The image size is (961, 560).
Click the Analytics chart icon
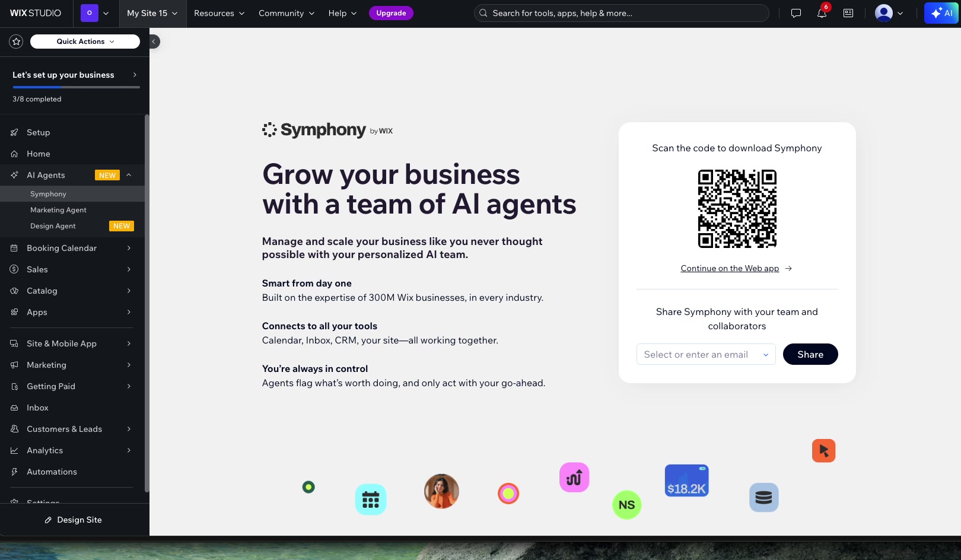point(14,450)
